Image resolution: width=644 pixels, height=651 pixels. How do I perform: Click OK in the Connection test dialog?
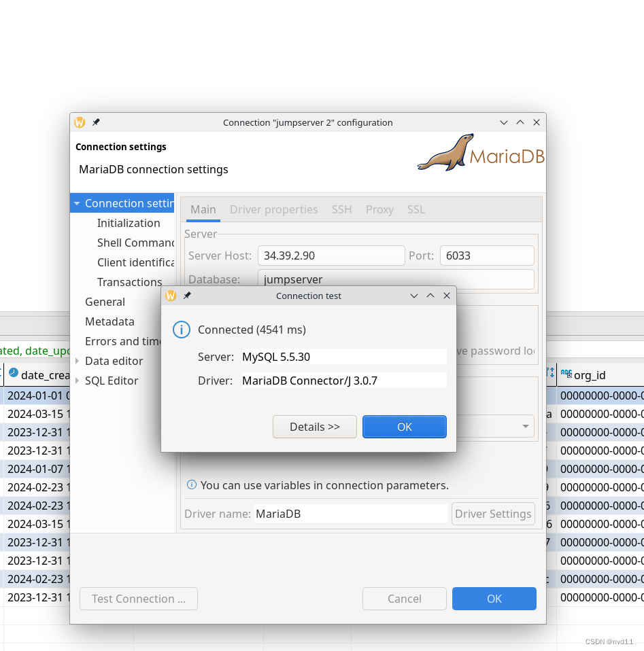tap(404, 427)
